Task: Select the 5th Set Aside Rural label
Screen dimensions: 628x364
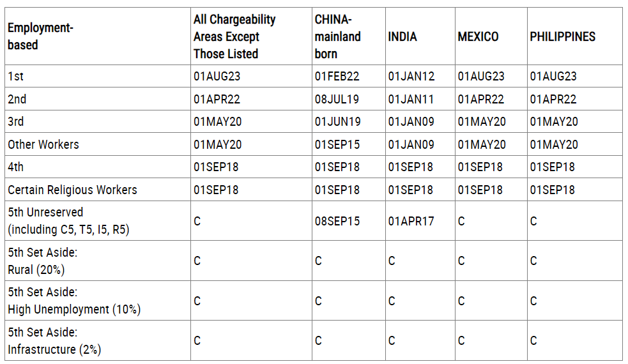Action: coord(42,261)
